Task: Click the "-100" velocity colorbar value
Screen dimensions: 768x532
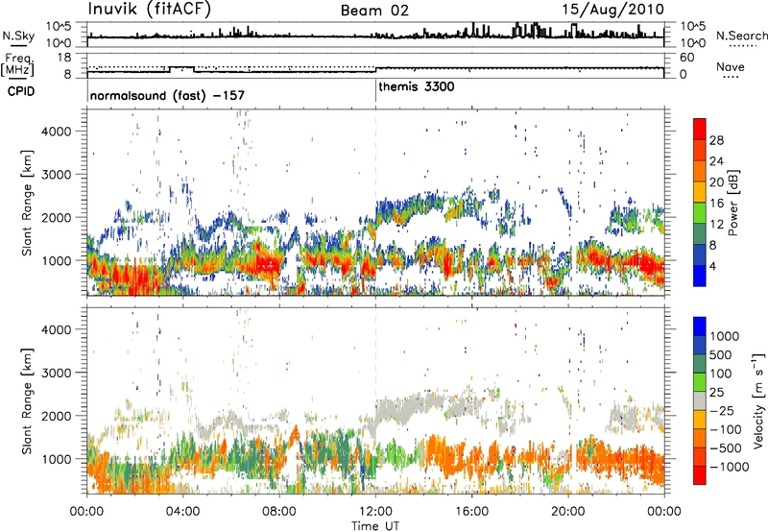Action: click(726, 429)
